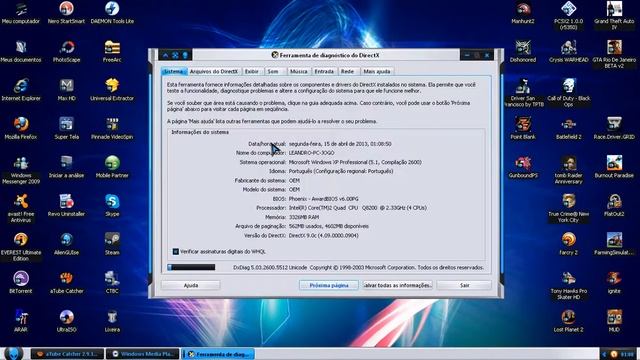Click the DirectX dialog title bar
The height and width of the screenshot is (360, 640).
pyautogui.click(x=326, y=55)
